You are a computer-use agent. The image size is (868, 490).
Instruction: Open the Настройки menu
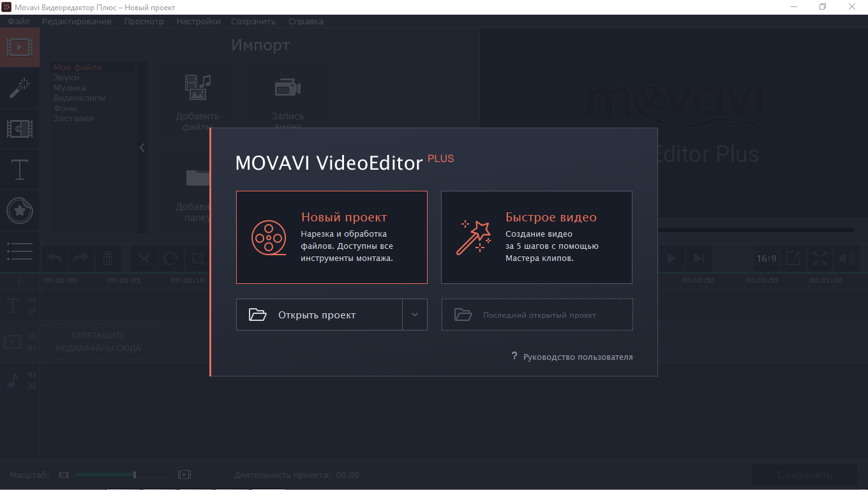198,21
